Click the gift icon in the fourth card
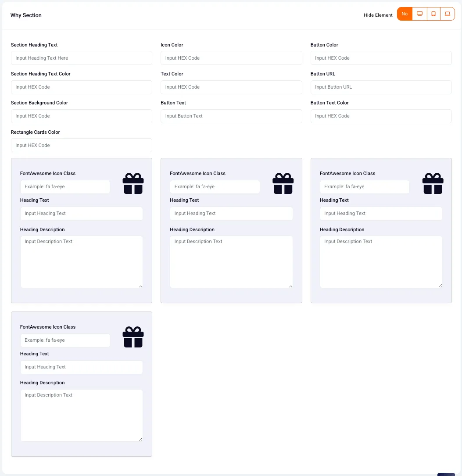This screenshot has width=462, height=476. 133,337
